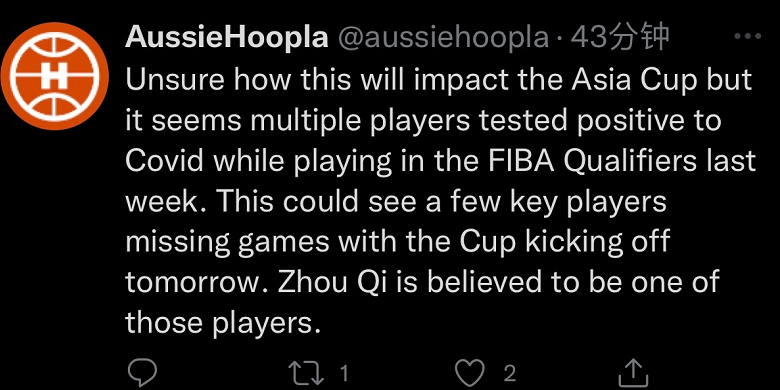Retweet using the arrows icon
780x390 pixels.
[307, 373]
